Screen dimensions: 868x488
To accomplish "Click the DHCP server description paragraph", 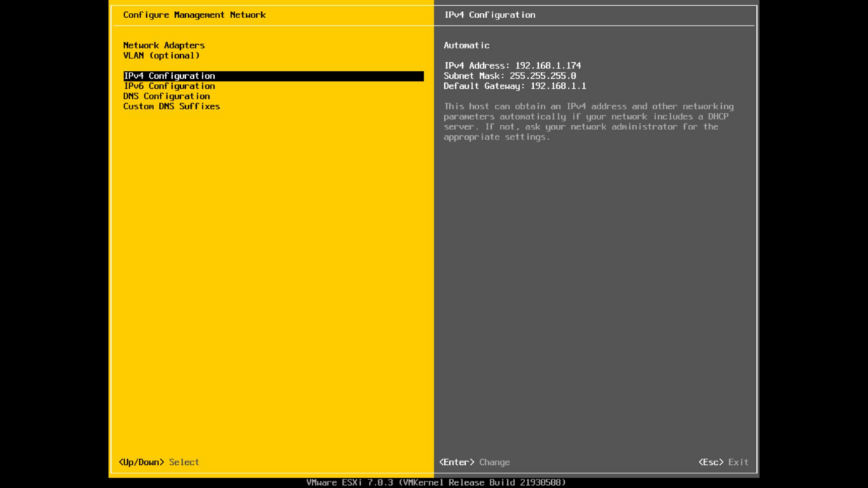I will click(x=589, y=121).
